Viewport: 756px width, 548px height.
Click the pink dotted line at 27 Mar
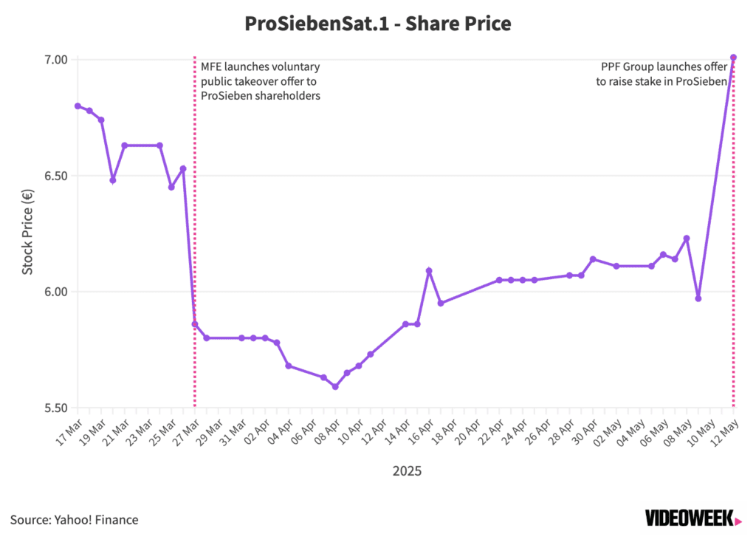click(x=195, y=232)
